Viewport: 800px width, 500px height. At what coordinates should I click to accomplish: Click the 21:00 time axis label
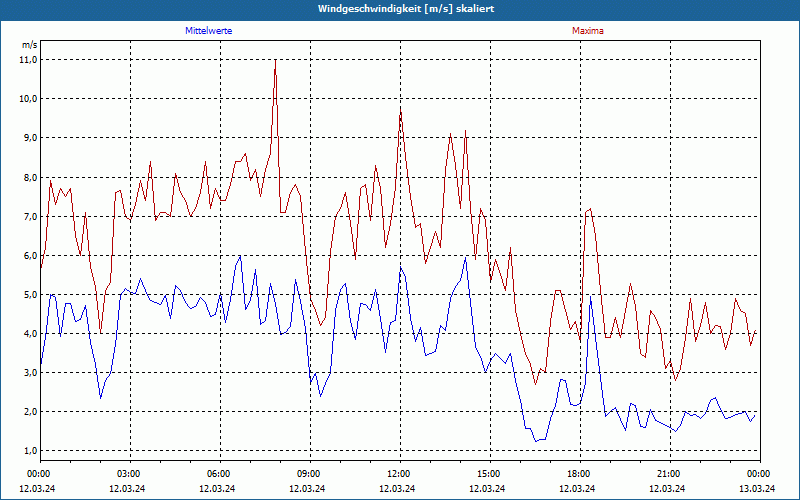click(669, 474)
